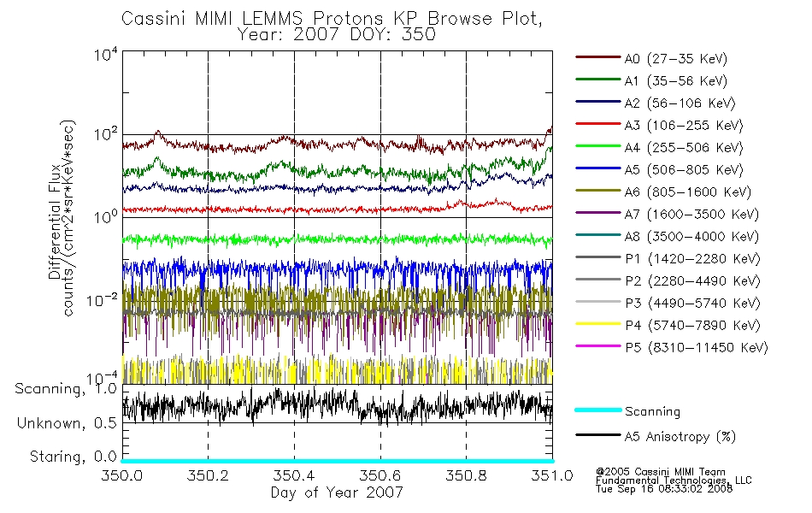This screenshot has width=812, height=513.
Task: Click the A8 (3500-4000 KeV) legend label
Action: pos(691,237)
